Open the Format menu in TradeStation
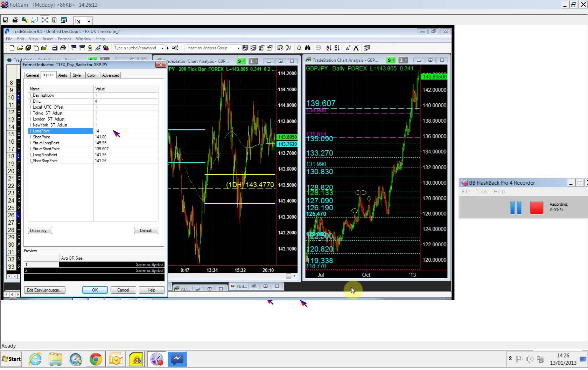588x370 pixels. [64, 39]
